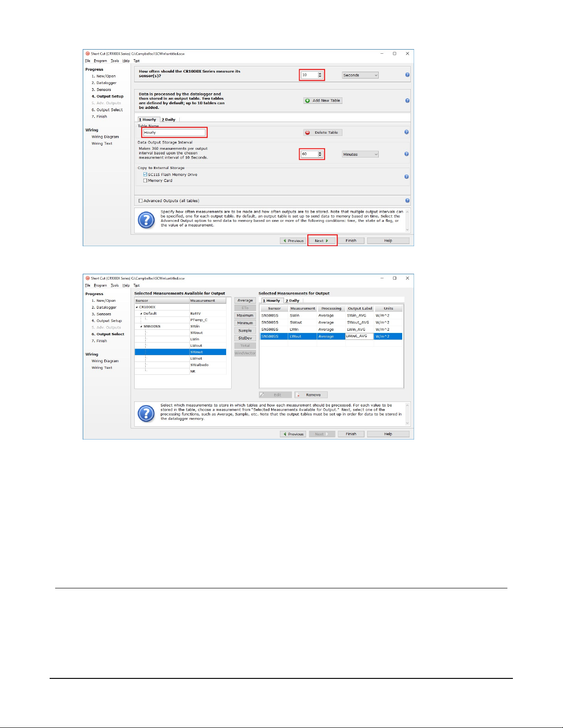563x728 pixels.
Task: Check the Memory Card checkbox
Action: pos(145,181)
